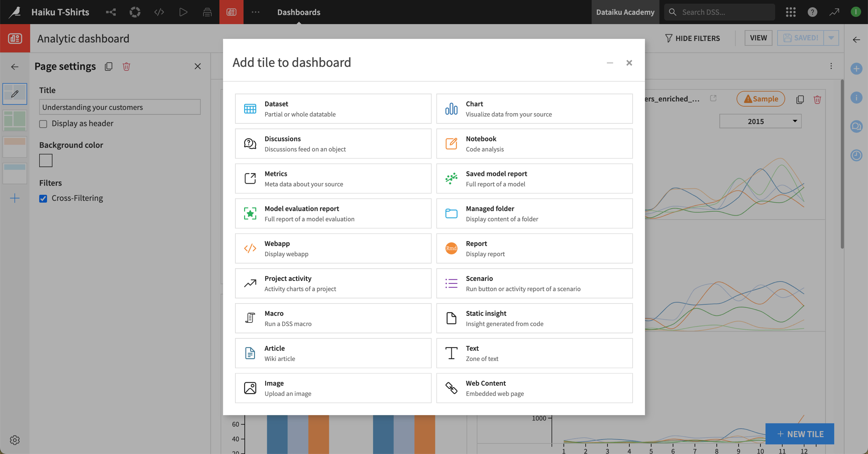
Task: Select the Dashboards tab in the top bar
Action: [x=299, y=12]
